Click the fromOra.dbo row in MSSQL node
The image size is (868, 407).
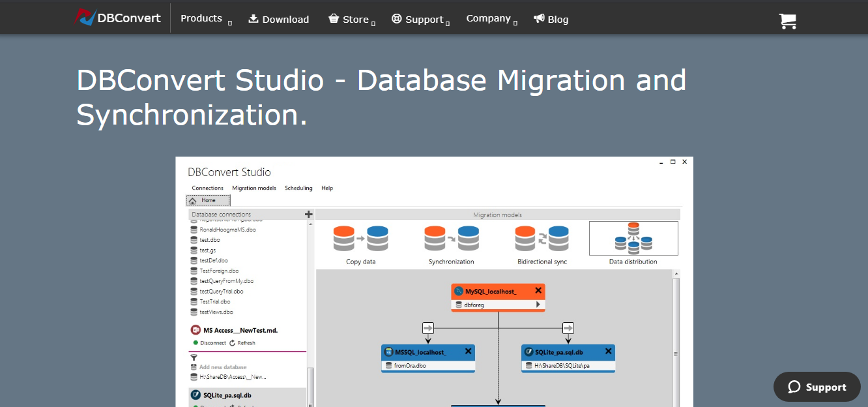pos(428,366)
